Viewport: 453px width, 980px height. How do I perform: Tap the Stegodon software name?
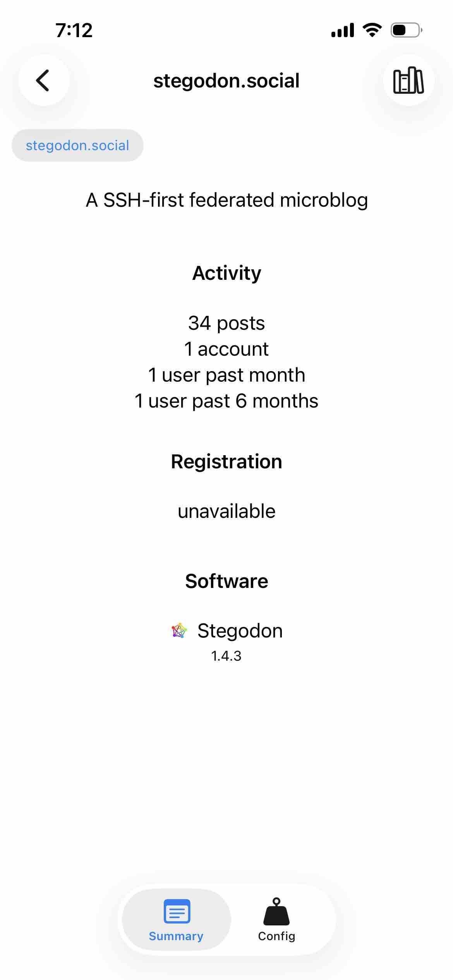tap(240, 630)
